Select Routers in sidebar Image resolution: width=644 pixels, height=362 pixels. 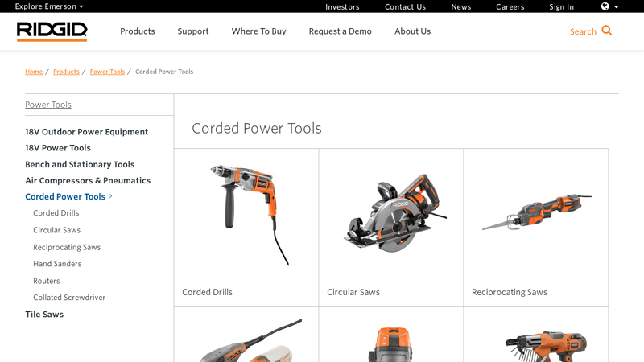pyautogui.click(x=47, y=281)
